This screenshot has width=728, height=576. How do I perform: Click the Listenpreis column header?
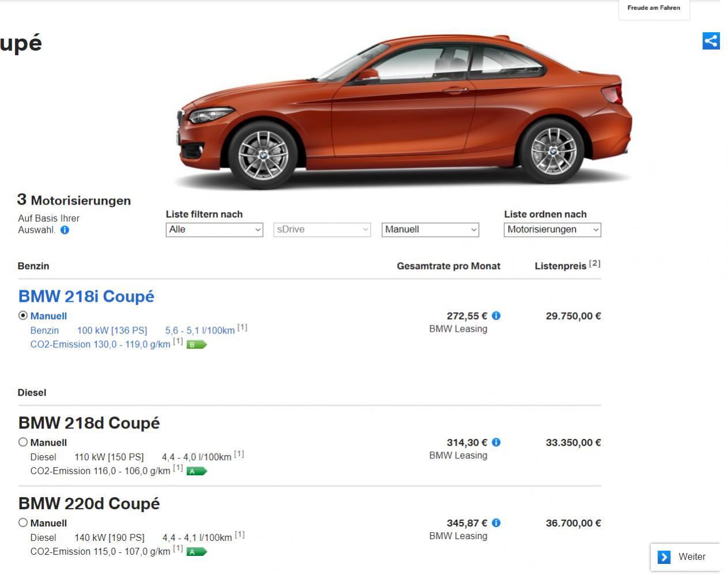coord(560,266)
